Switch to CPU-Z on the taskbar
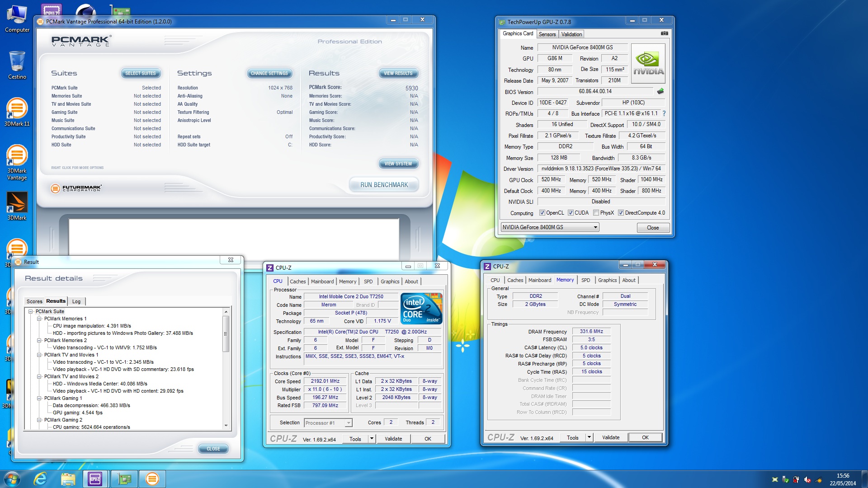The height and width of the screenshot is (488, 868). (x=95, y=479)
